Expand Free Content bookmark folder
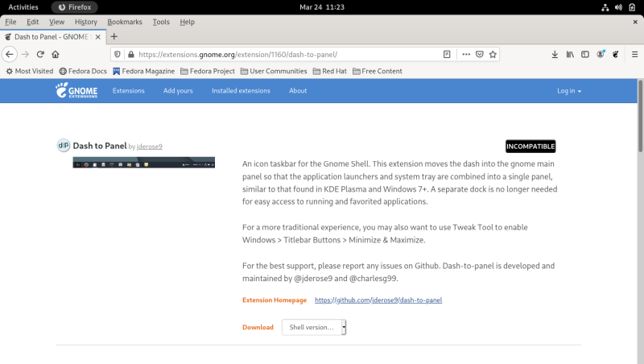Viewport: 644px width, 364px height. (377, 71)
